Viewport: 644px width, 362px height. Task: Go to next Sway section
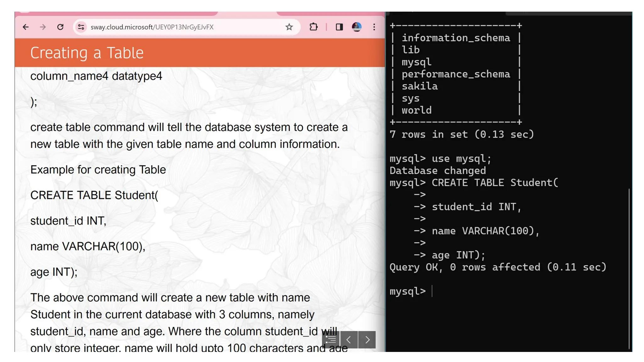pos(367,339)
